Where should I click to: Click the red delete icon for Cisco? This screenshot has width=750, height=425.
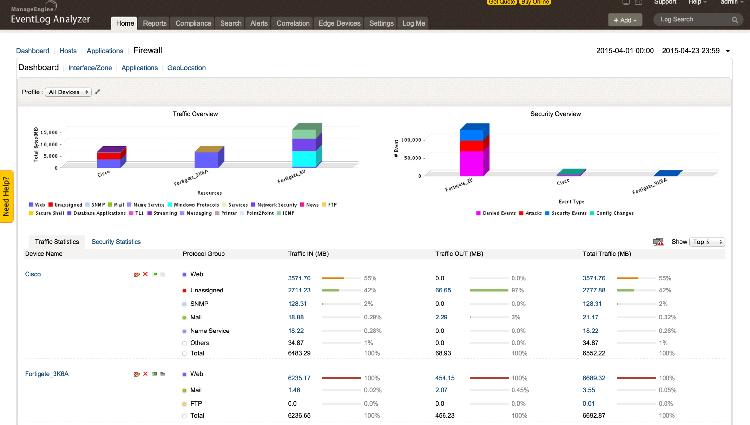[x=145, y=273]
